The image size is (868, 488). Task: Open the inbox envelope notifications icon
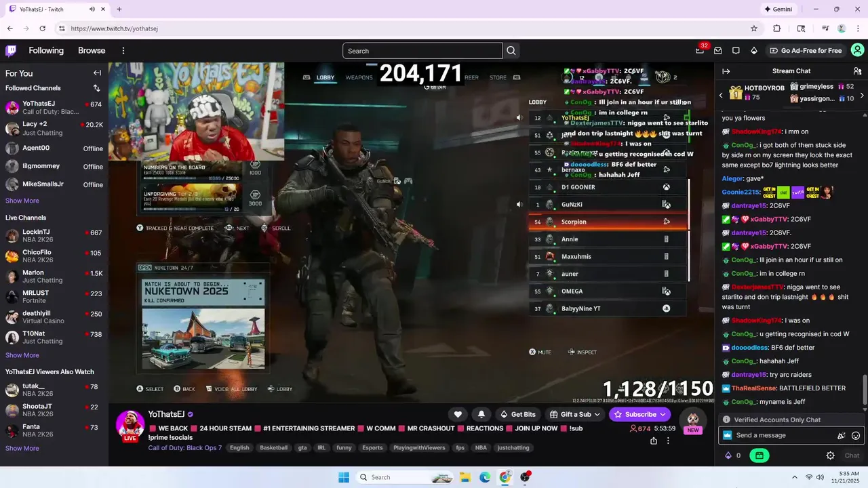[x=717, y=51]
